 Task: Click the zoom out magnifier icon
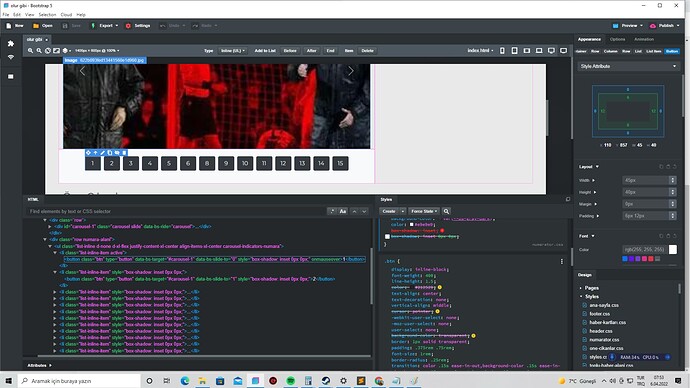click(x=39, y=51)
